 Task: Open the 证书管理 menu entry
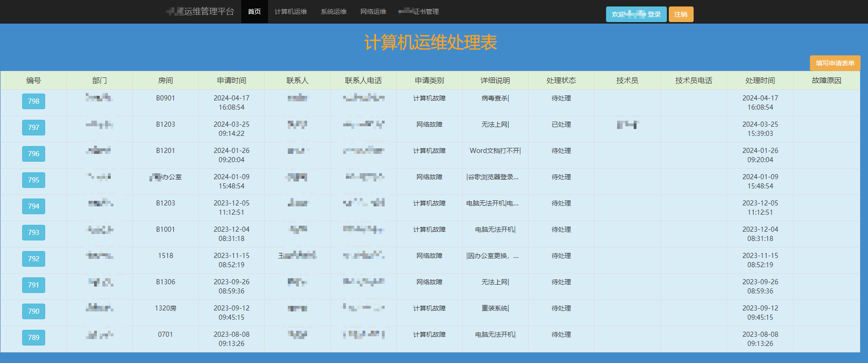tap(419, 12)
